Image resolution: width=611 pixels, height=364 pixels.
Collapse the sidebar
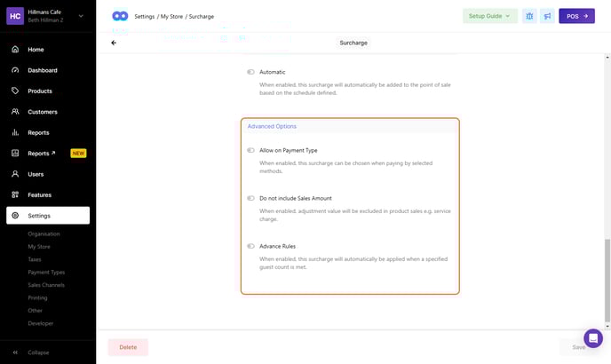(38, 352)
